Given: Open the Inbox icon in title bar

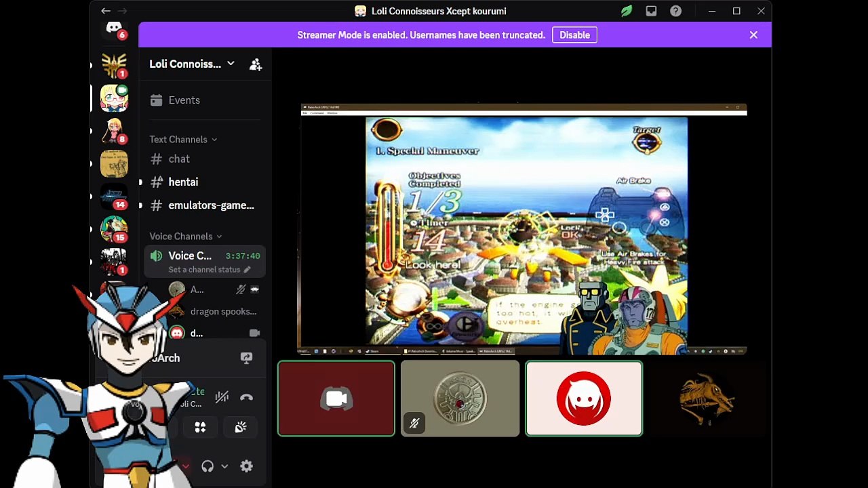Looking at the screenshot, I should 651,11.
